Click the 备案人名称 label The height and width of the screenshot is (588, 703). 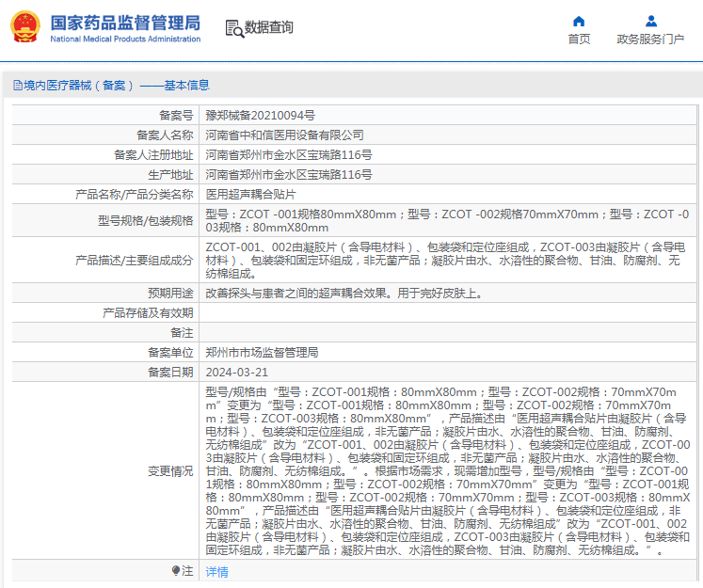tap(165, 135)
